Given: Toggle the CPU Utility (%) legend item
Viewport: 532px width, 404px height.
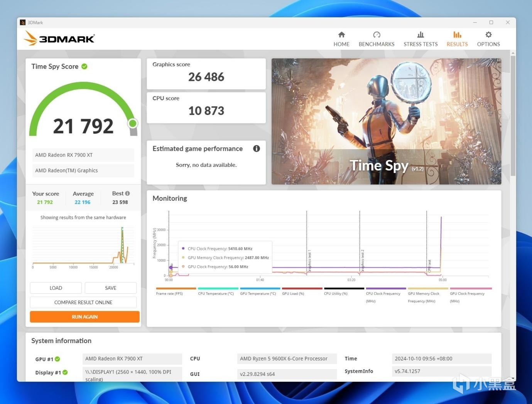Looking at the screenshot, I should pos(344,291).
